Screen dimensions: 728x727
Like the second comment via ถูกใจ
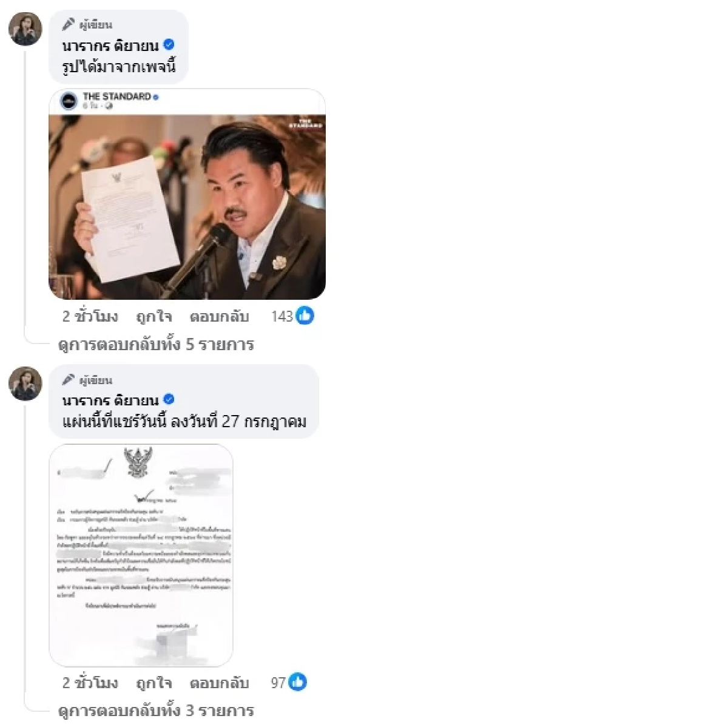click(x=154, y=683)
